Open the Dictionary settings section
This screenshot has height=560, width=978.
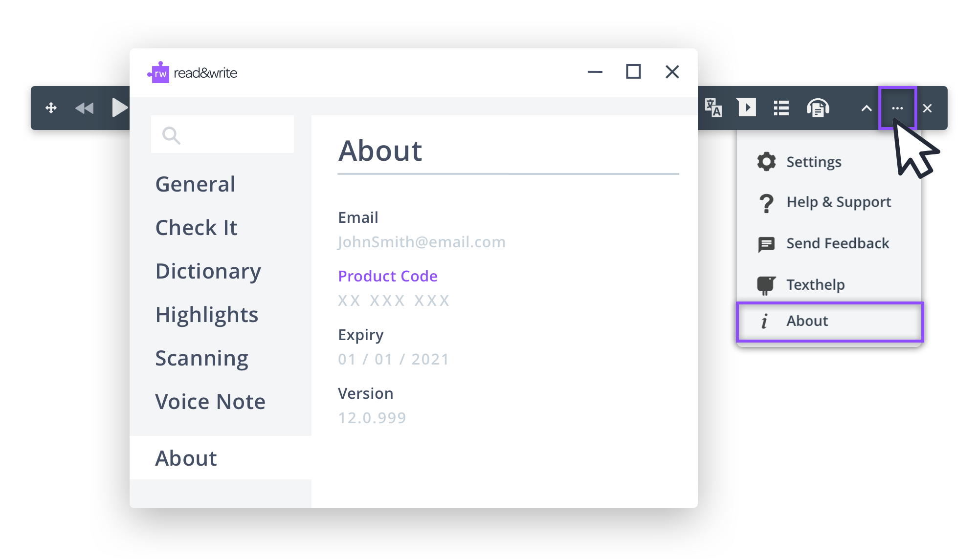coord(208,271)
